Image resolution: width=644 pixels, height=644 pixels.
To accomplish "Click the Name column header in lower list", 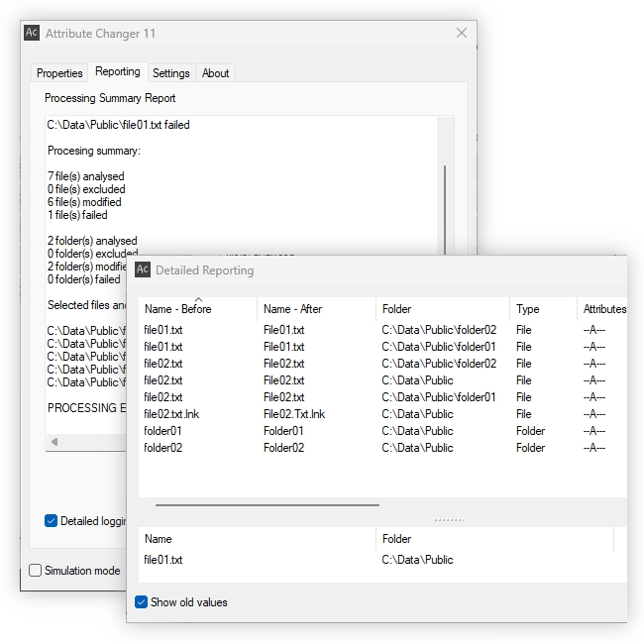I will (258, 539).
